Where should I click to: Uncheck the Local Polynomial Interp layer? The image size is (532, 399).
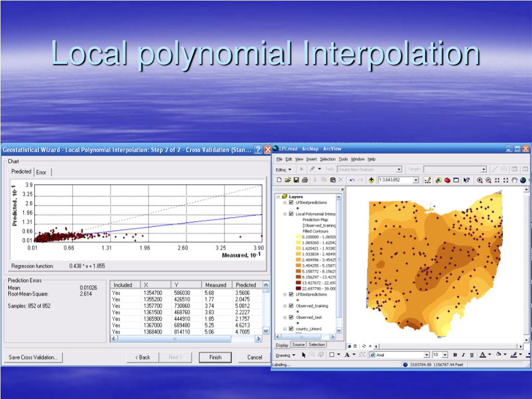click(291, 214)
